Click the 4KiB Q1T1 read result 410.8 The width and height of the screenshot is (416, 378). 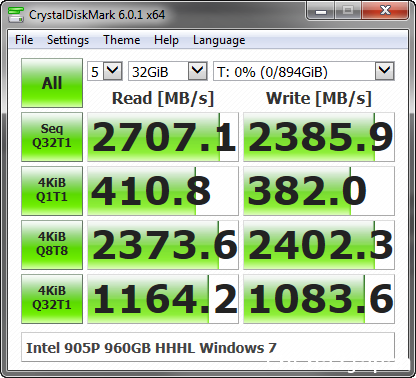point(163,191)
